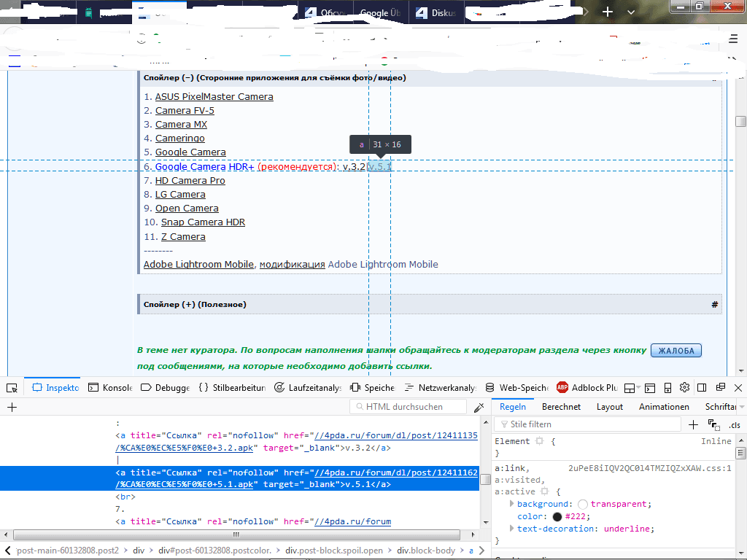The image size is (747, 560).
Task: Open the Speicher tab
Action: [x=373, y=388]
